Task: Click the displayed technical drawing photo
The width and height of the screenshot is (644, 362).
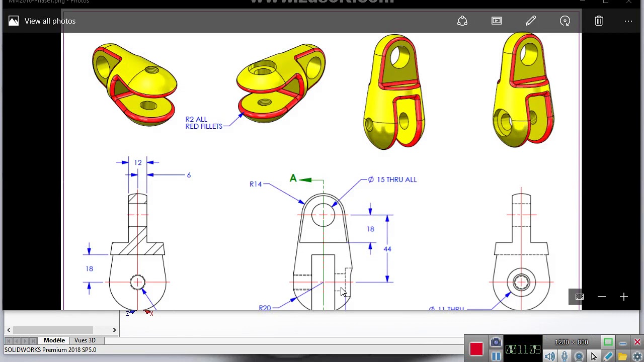Action: (x=322, y=171)
